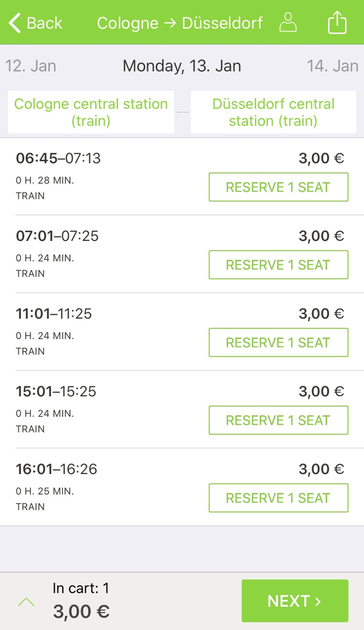Reserve 1 seat on 11:01 train
The height and width of the screenshot is (630, 364).
tap(279, 342)
